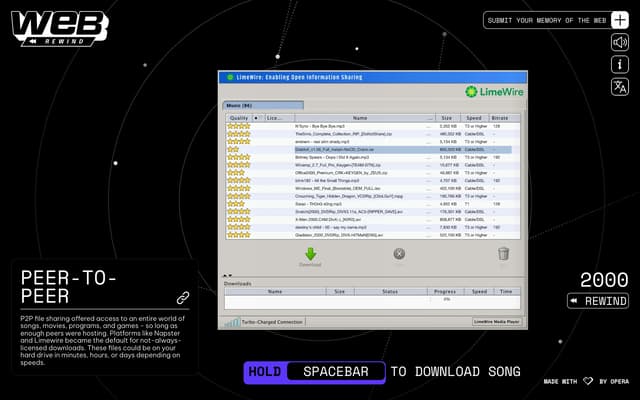
Task: Click Made With by Opera link
Action: (x=586, y=381)
